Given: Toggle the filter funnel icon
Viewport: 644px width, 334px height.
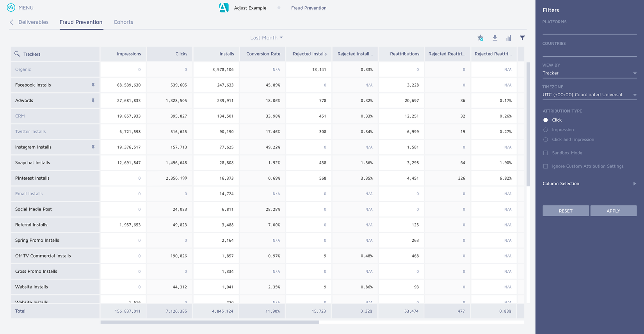Looking at the screenshot, I should pos(522,38).
